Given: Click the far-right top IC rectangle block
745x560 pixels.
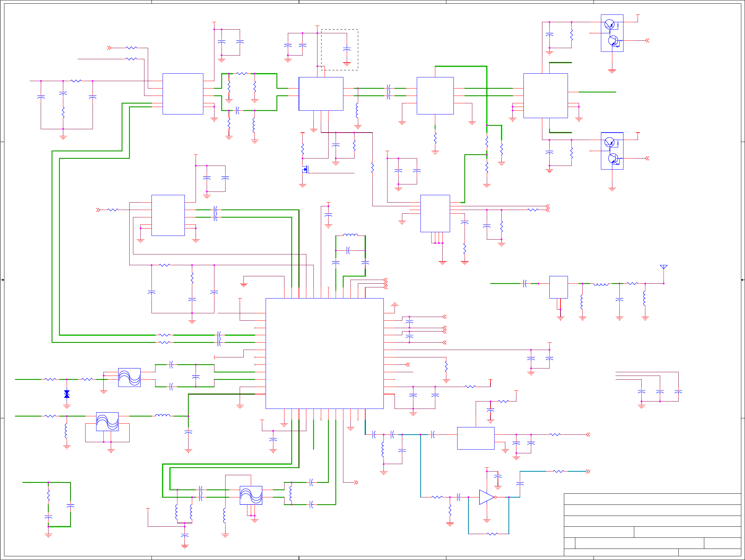Looking at the screenshot, I should pos(545,96).
